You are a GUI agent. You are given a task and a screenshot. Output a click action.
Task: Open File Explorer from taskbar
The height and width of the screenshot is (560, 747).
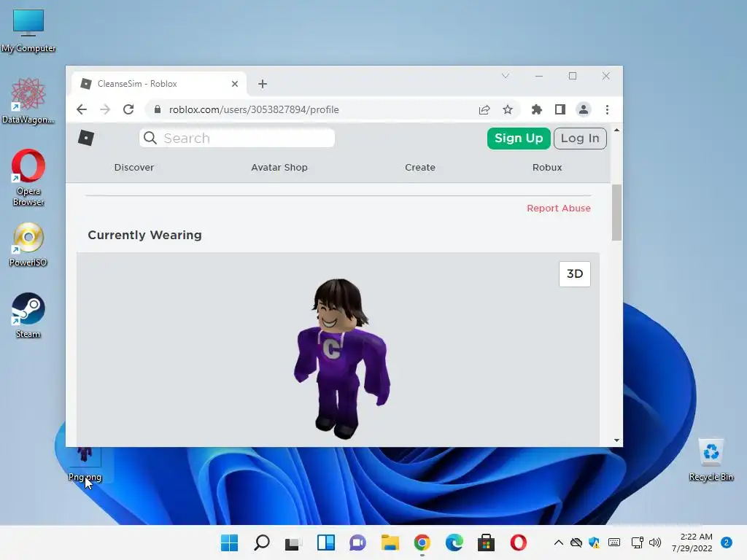[390, 542]
